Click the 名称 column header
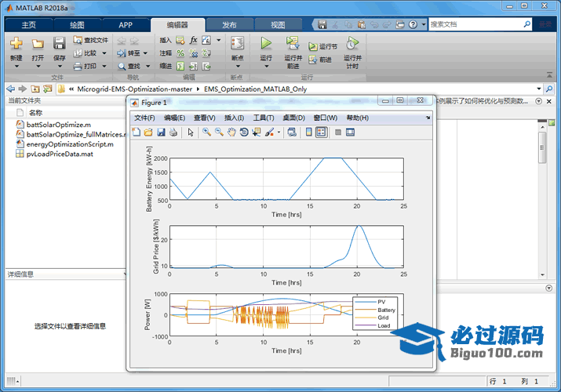Viewport: 561px width, 392px height. [35, 113]
